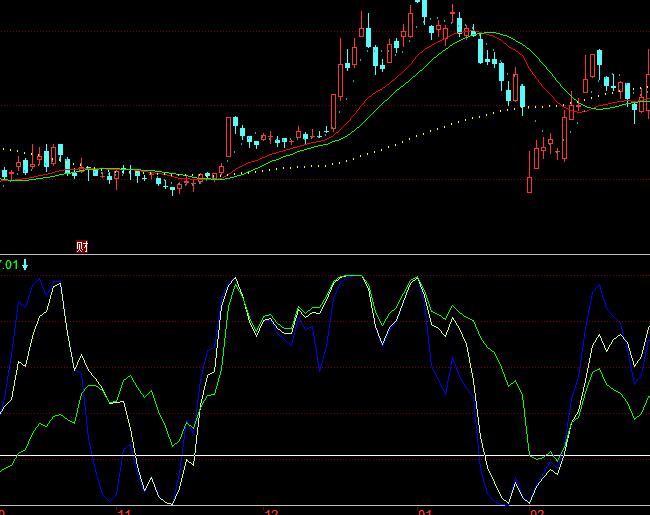Click the highest cyan candlestick at chart top
The height and width of the screenshot is (515, 650).
pos(423,8)
